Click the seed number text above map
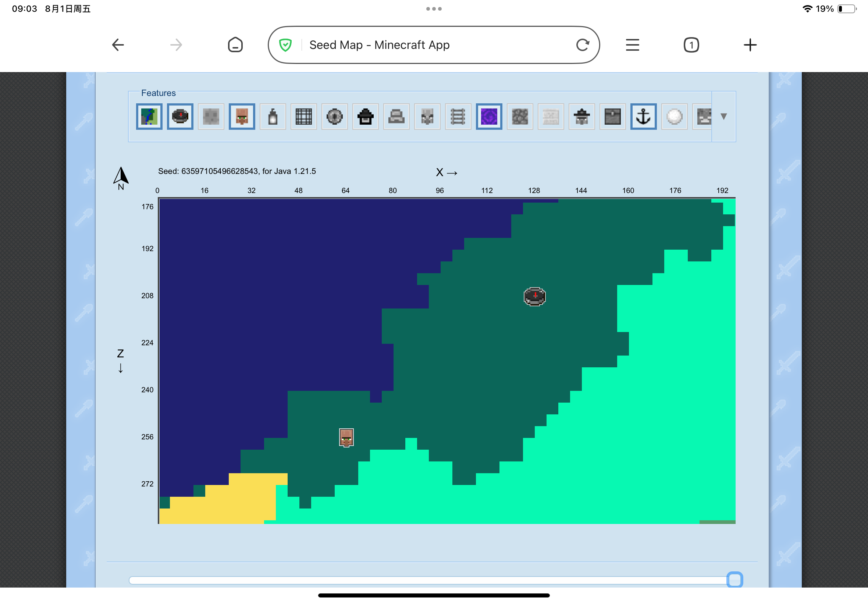The width and height of the screenshot is (868, 603). (x=236, y=171)
